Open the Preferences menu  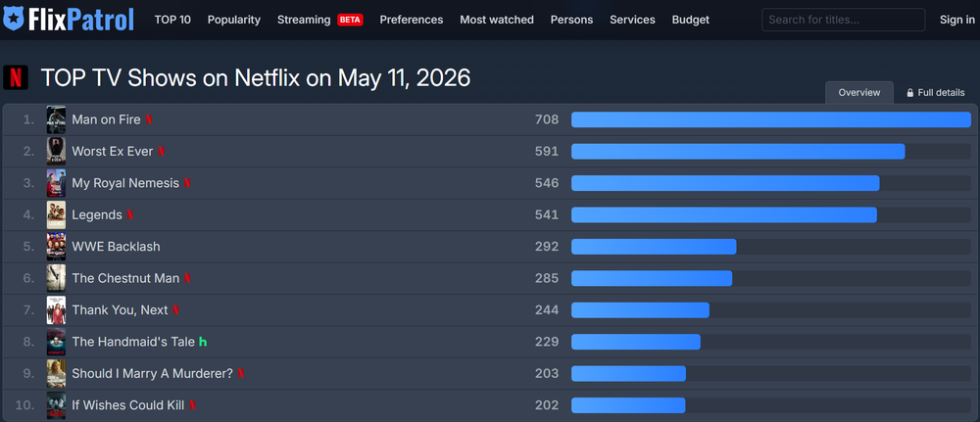click(x=412, y=20)
